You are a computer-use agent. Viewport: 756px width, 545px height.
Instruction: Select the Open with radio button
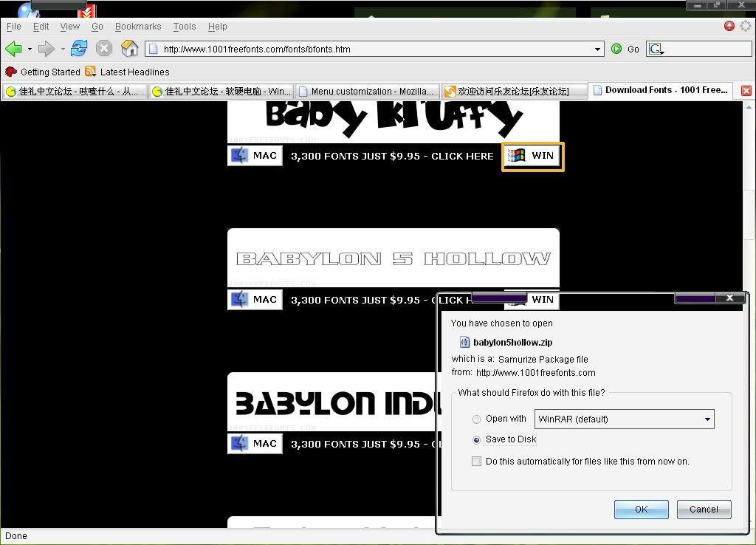[x=477, y=419]
